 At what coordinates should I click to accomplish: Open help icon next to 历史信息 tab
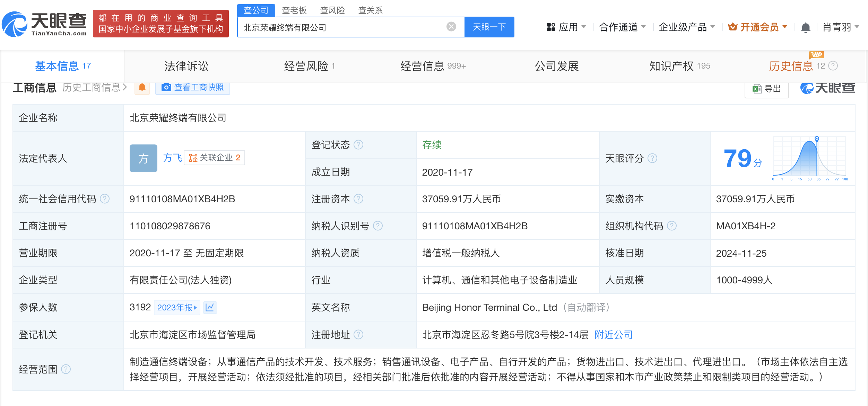tap(833, 66)
